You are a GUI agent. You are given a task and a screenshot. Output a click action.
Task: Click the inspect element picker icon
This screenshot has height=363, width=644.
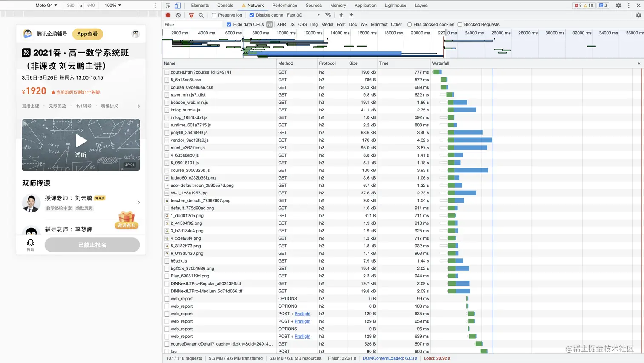[168, 6]
